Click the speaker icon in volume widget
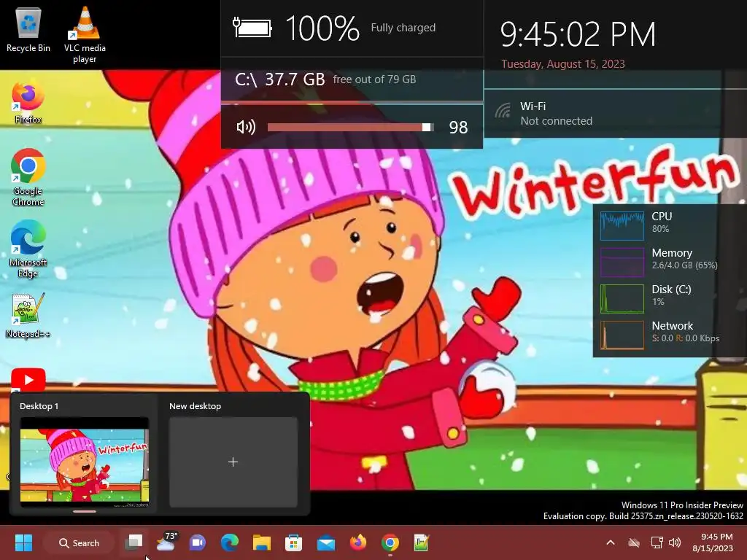The height and width of the screenshot is (560, 747). pos(246,127)
